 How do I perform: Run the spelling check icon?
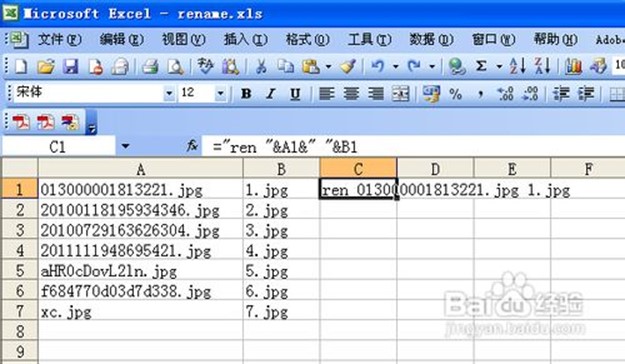[205, 66]
